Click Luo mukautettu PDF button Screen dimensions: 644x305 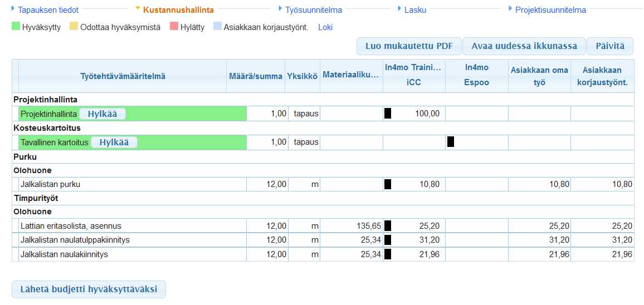409,46
